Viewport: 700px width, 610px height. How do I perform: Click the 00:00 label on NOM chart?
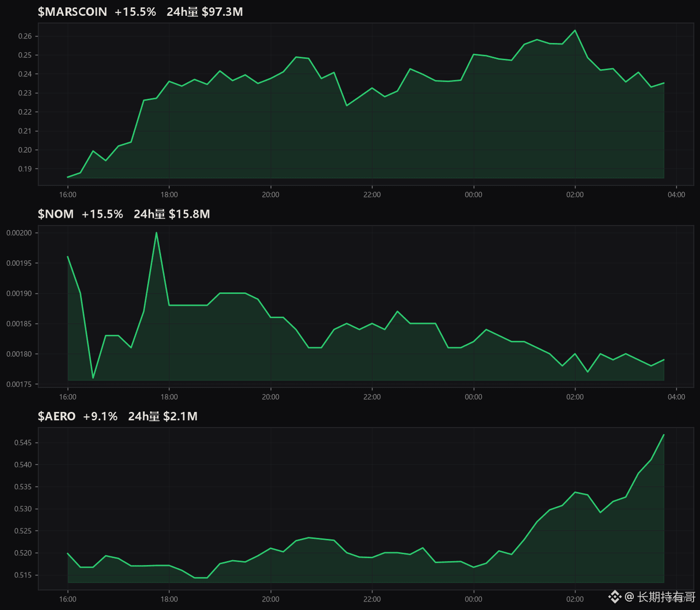click(473, 397)
